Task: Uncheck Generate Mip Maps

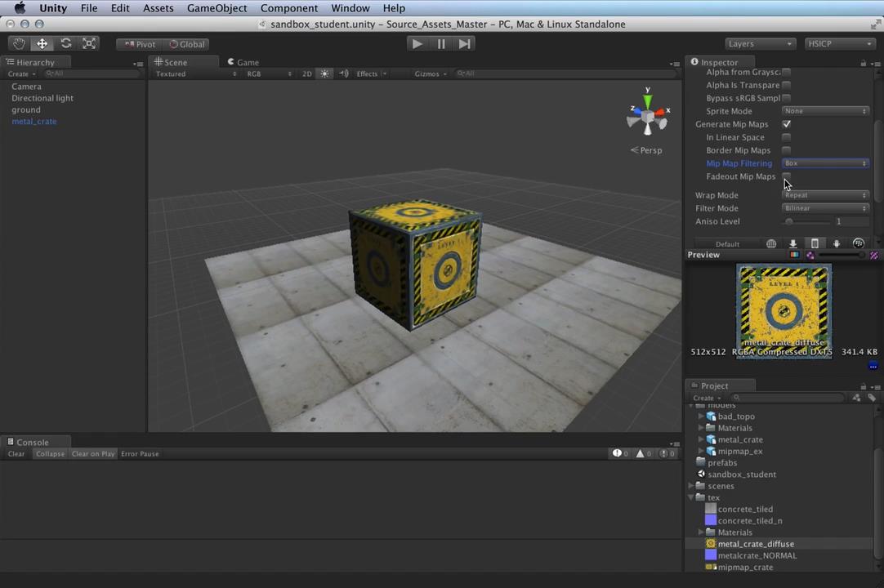Action: coord(787,124)
